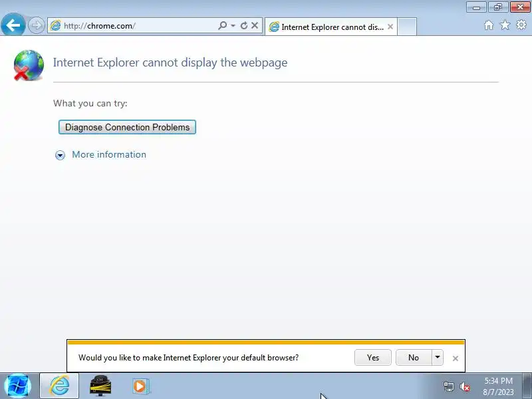Click the IE page icon beside the URL
This screenshot has width=532, height=399.
(55, 25)
